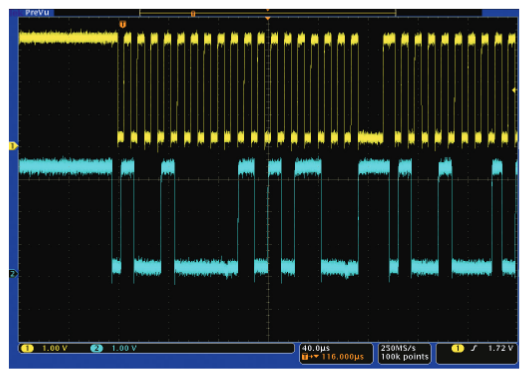Select the channel 2 ground marker at left edge
This screenshot has width=528, height=376.
click(x=13, y=274)
